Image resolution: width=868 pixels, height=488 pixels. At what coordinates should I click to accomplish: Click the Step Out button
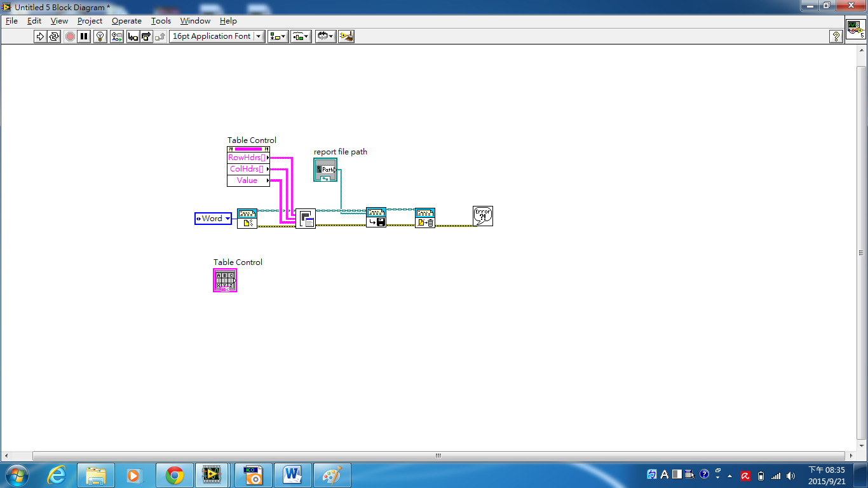pyautogui.click(x=159, y=37)
